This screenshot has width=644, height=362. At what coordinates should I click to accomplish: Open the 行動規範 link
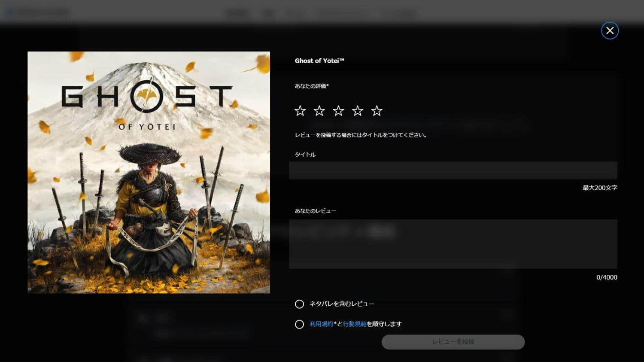pos(355,324)
